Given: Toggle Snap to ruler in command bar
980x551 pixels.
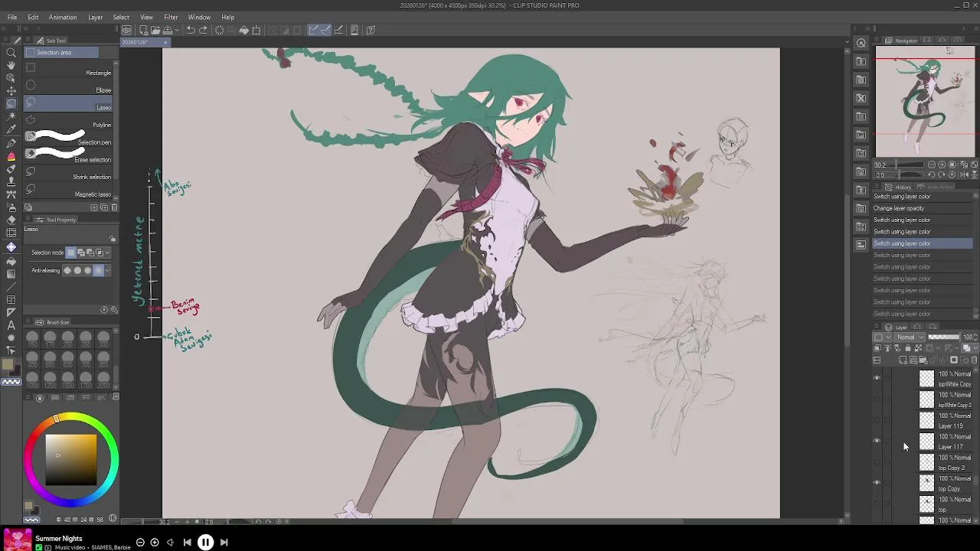Looking at the screenshot, I should click(x=314, y=31).
